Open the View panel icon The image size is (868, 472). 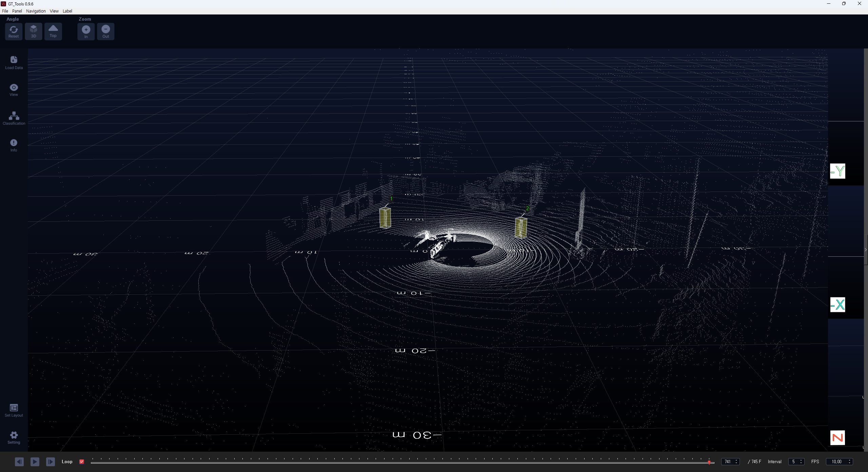point(14,89)
